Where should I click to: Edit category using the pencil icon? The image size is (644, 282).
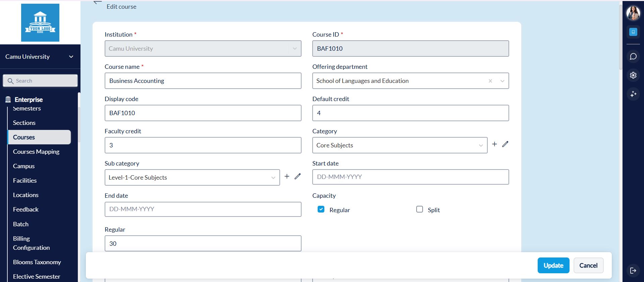point(505,144)
